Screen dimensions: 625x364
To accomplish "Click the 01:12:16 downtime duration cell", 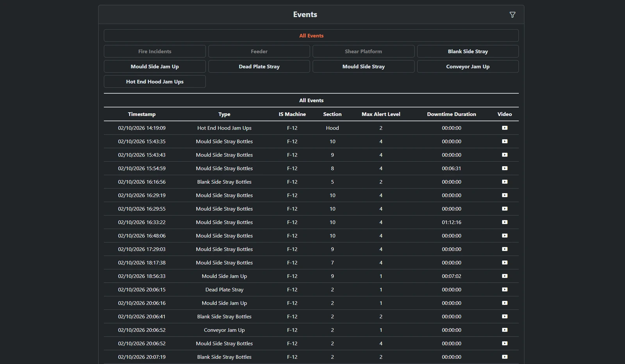I will pos(452,222).
